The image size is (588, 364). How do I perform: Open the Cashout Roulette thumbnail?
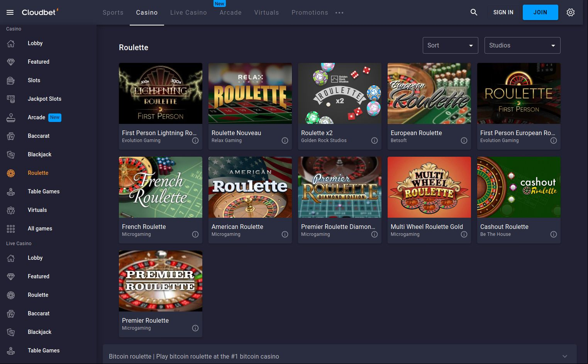pos(519,187)
